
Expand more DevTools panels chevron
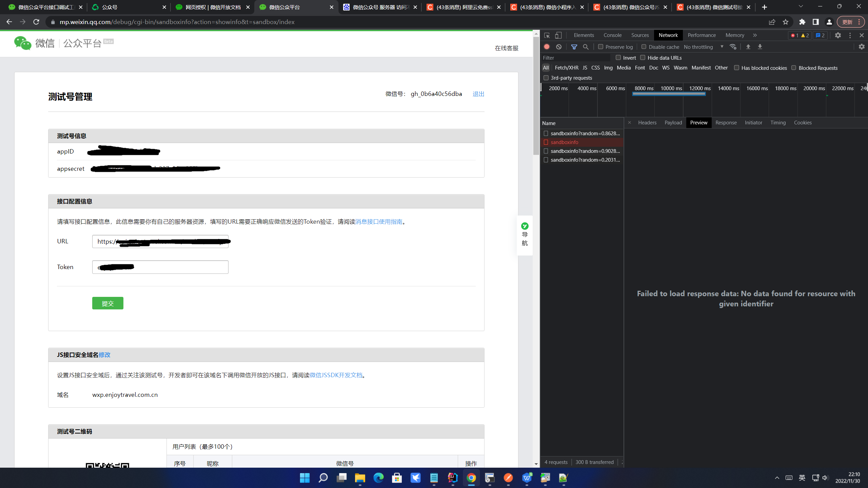[755, 35]
